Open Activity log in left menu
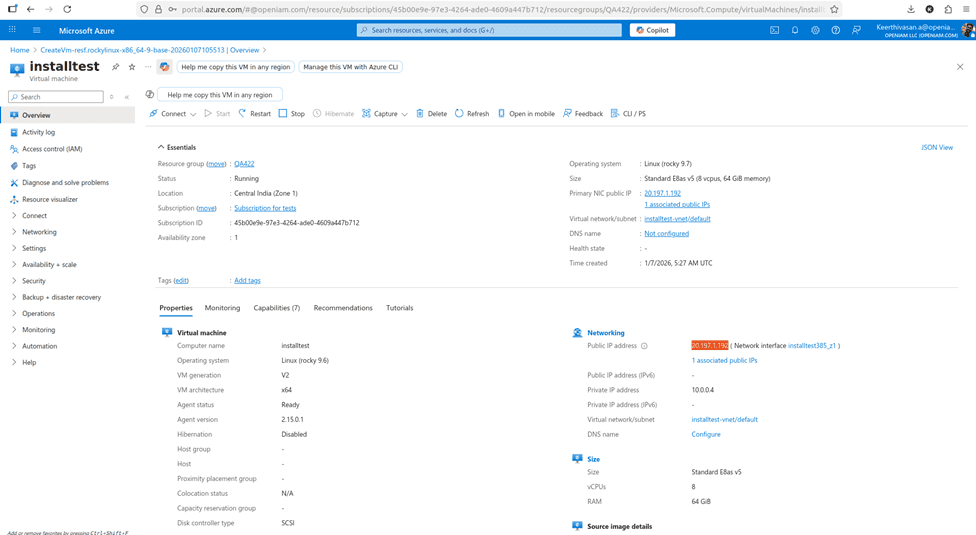This screenshot has height=535, width=976. coord(39,132)
